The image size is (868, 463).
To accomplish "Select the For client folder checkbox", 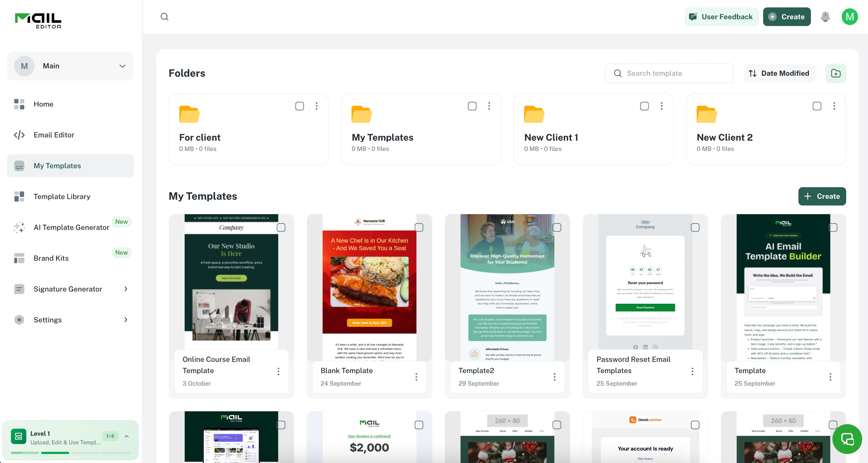I will [x=299, y=106].
